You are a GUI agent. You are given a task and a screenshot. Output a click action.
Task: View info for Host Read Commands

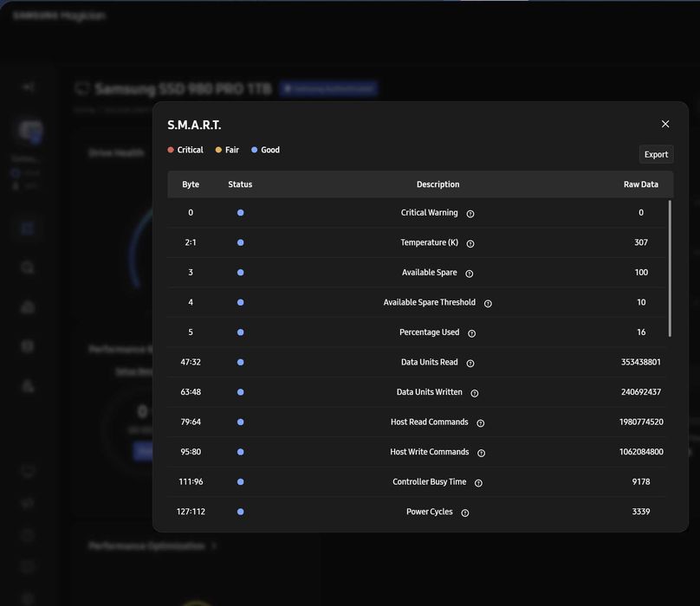(480, 423)
